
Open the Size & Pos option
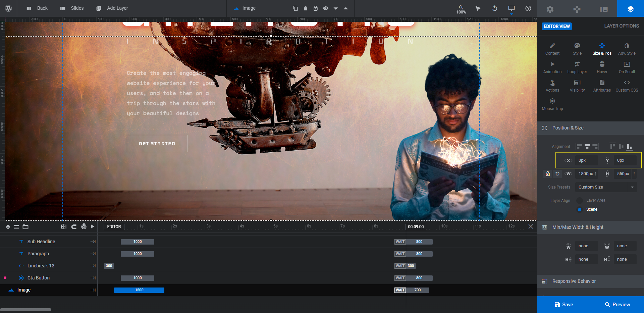(x=602, y=49)
